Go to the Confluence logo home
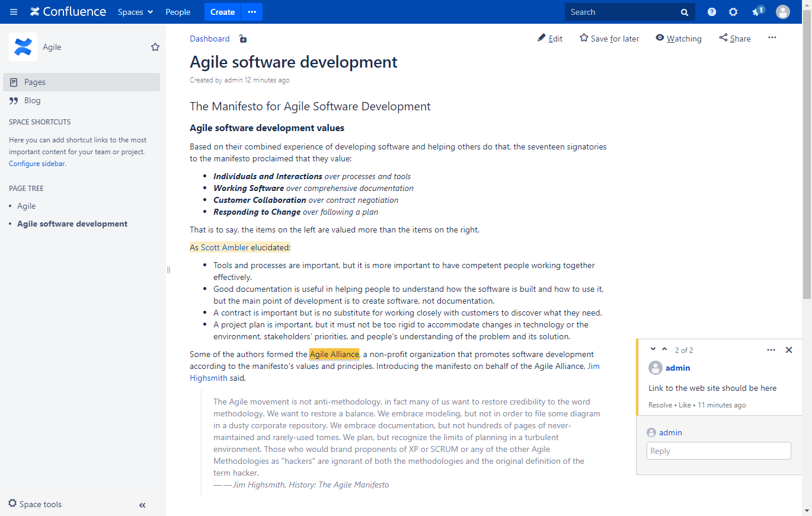The height and width of the screenshot is (516, 812). click(68, 12)
